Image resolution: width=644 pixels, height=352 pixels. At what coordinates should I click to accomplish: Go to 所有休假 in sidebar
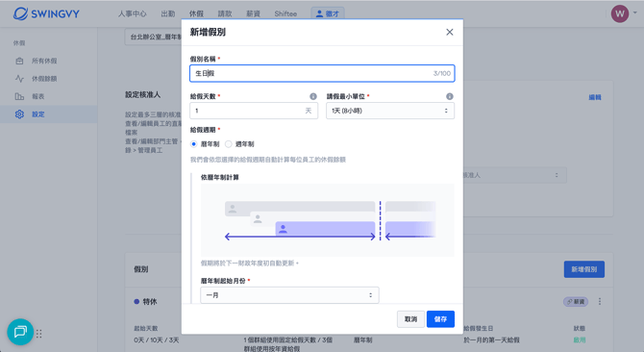point(44,61)
